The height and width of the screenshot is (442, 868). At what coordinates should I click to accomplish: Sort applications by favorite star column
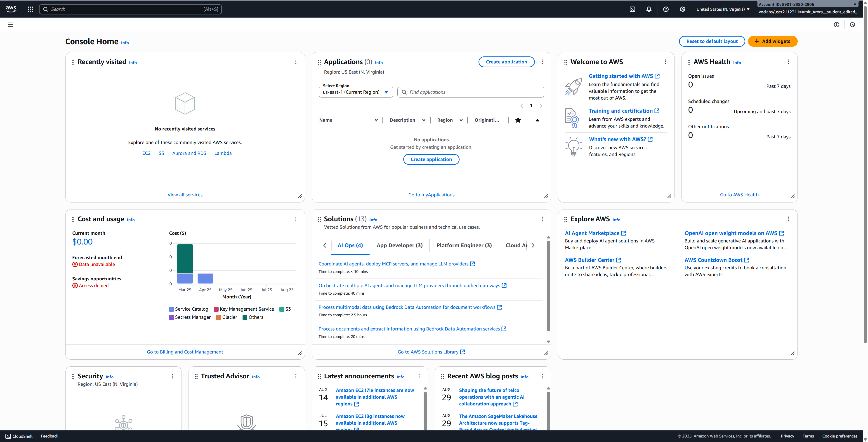point(518,120)
